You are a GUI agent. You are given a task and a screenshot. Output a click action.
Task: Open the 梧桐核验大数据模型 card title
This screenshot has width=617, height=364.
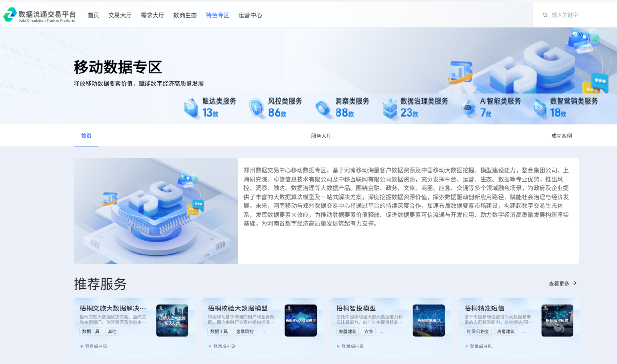pos(238,308)
